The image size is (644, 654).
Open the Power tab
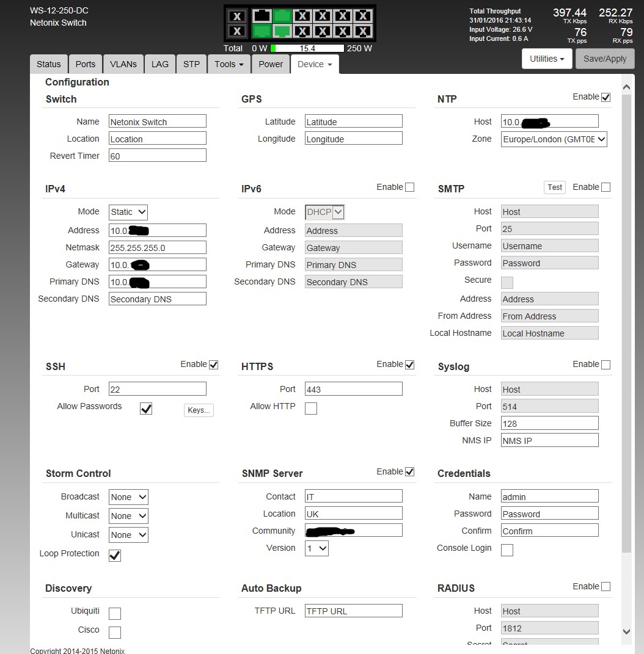[x=271, y=64]
